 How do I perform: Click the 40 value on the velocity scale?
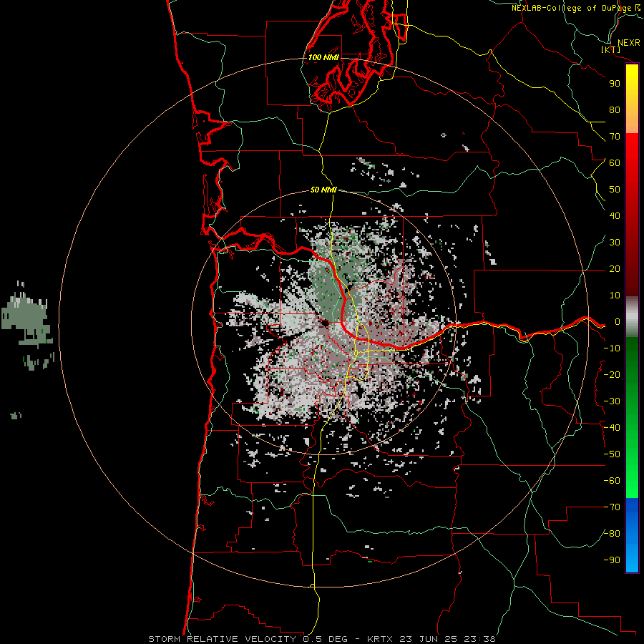615,215
